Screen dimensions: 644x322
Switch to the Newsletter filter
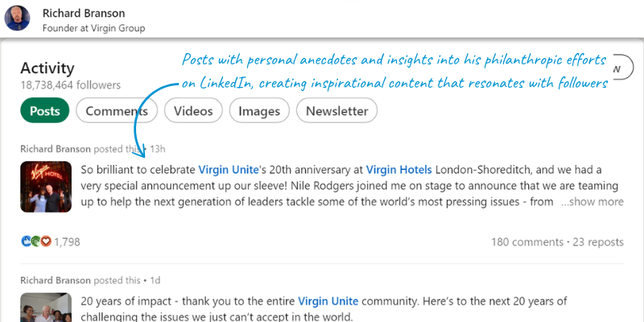coord(336,111)
